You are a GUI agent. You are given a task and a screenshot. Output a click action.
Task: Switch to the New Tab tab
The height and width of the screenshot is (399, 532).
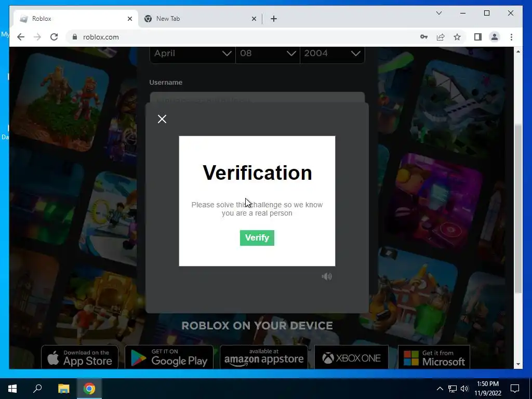200,19
